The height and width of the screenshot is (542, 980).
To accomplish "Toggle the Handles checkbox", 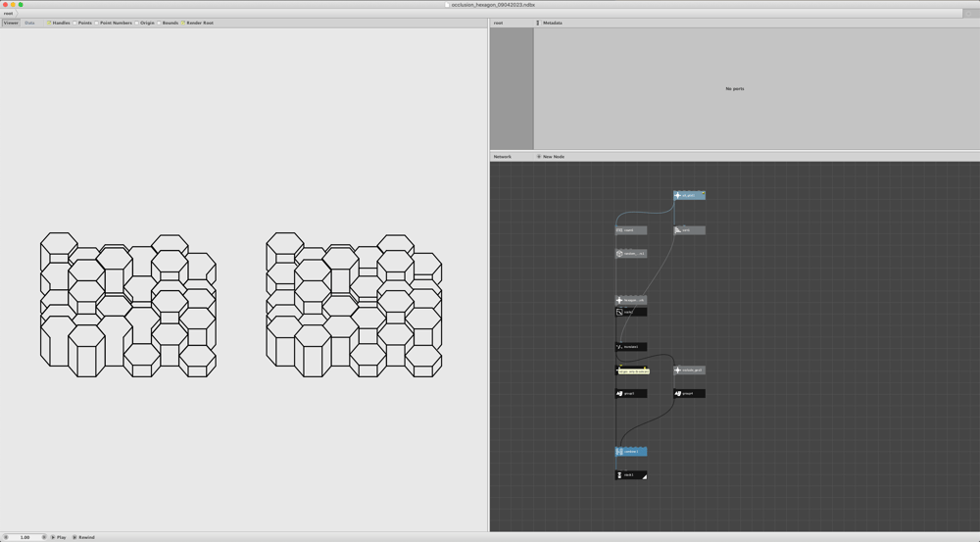I will pyautogui.click(x=49, y=24).
